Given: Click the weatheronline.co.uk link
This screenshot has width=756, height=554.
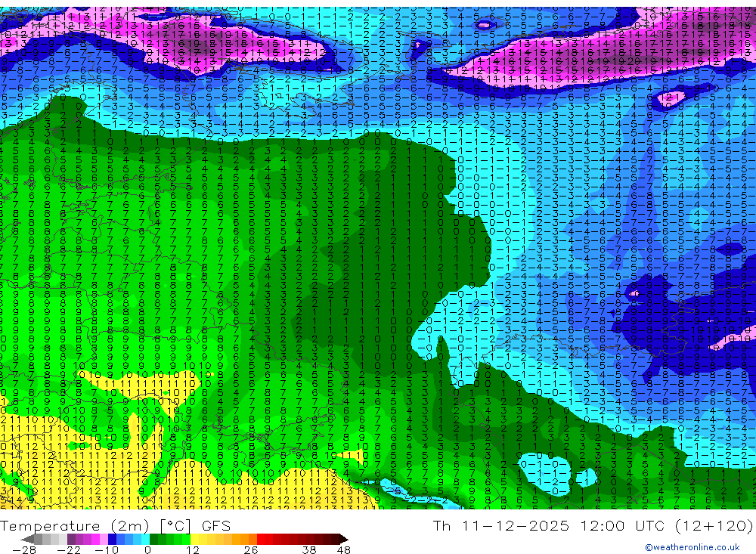Looking at the screenshot, I should pos(692,547).
